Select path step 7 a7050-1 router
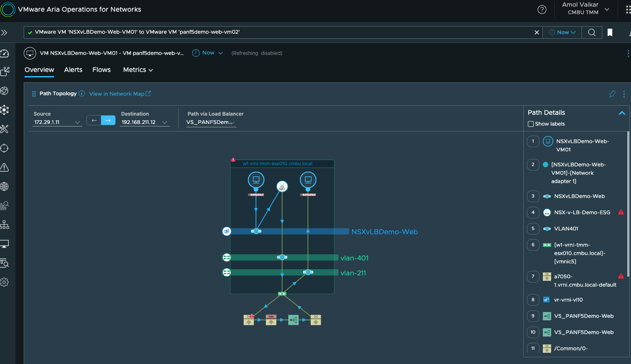Image resolution: width=631 pixels, height=364 pixels. pyautogui.click(x=576, y=281)
